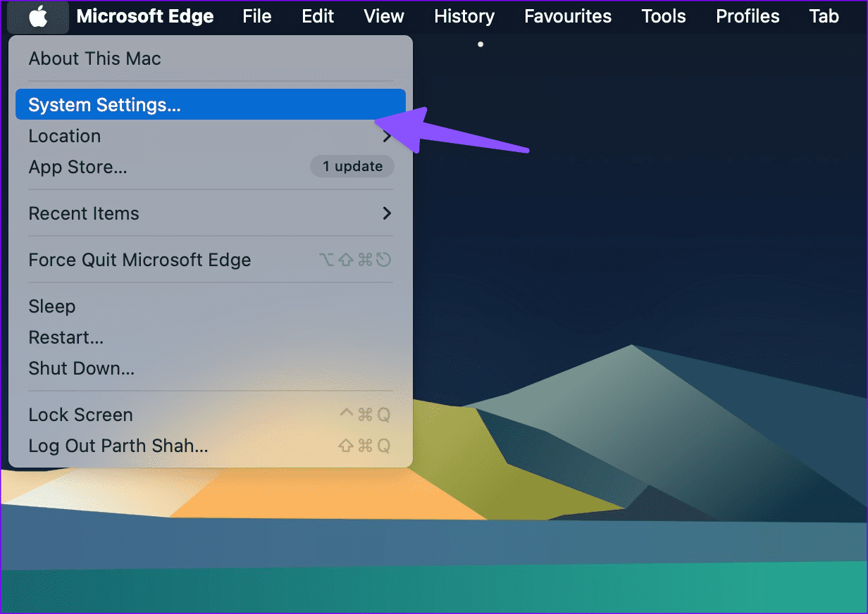Open the View menu
The image size is (868, 614).
click(x=384, y=16)
